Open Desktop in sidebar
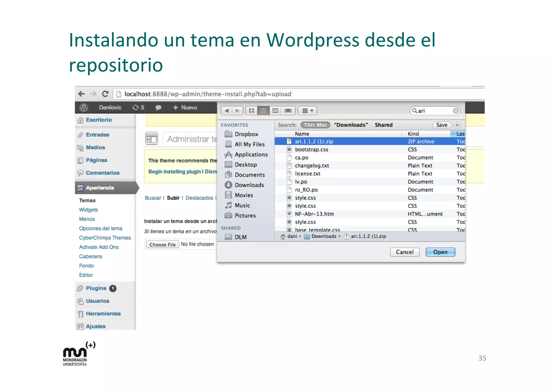Screen dimensions: 555x392 point(241,164)
